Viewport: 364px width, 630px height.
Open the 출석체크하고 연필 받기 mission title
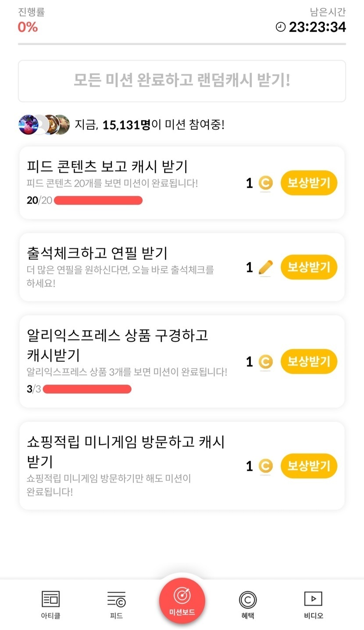97,253
